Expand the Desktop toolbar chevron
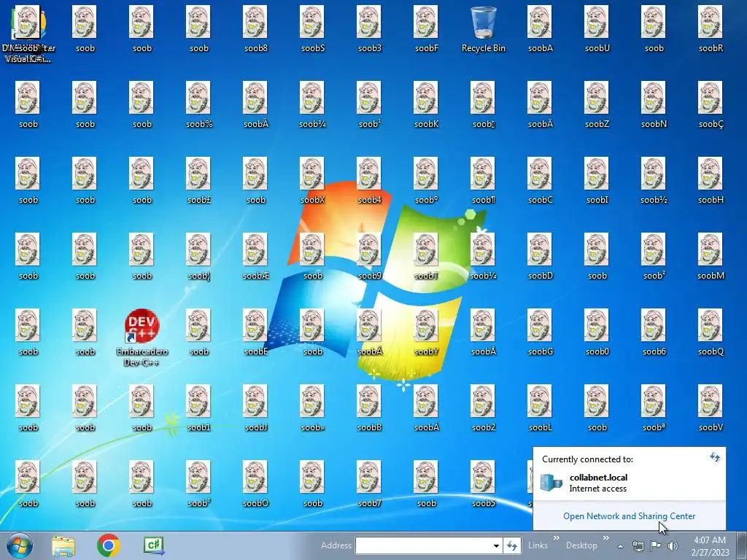Image resolution: width=747 pixels, height=560 pixels. point(605,538)
